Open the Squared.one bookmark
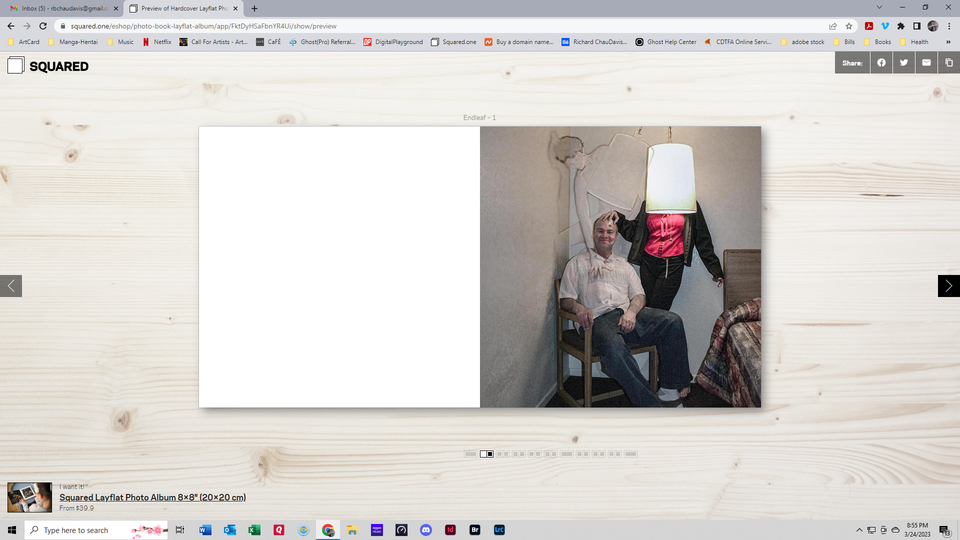 coord(454,42)
